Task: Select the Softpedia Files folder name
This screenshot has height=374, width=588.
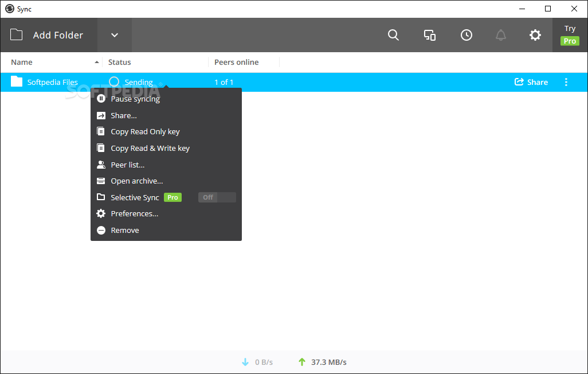Action: 53,82
